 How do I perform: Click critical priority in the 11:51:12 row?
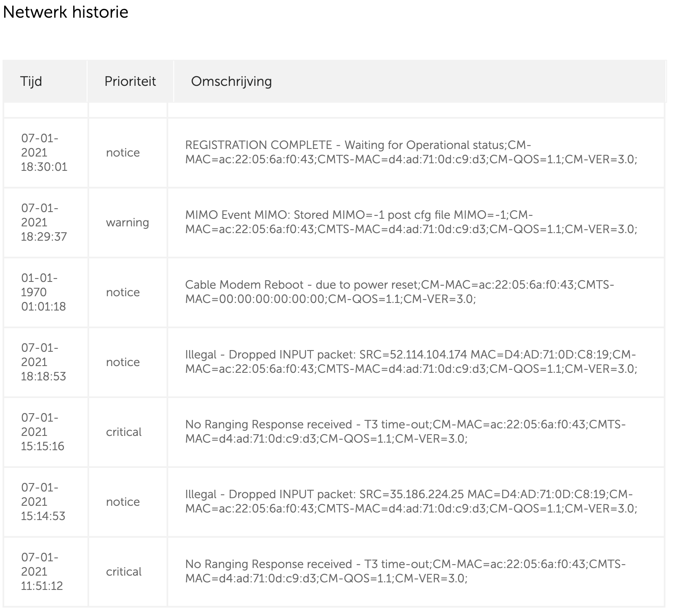pyautogui.click(x=124, y=571)
